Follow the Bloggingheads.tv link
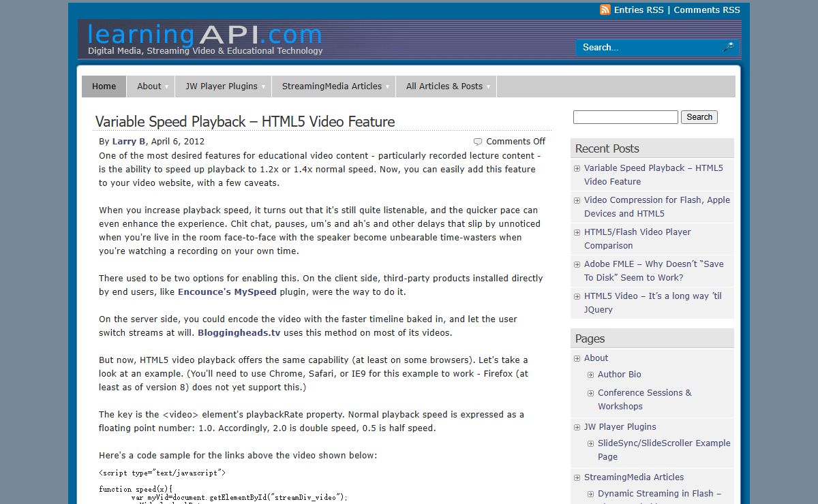 239,332
